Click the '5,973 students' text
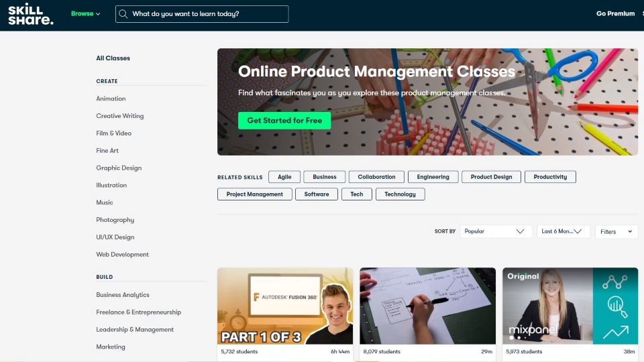This screenshot has height=362, width=644. pyautogui.click(x=524, y=352)
